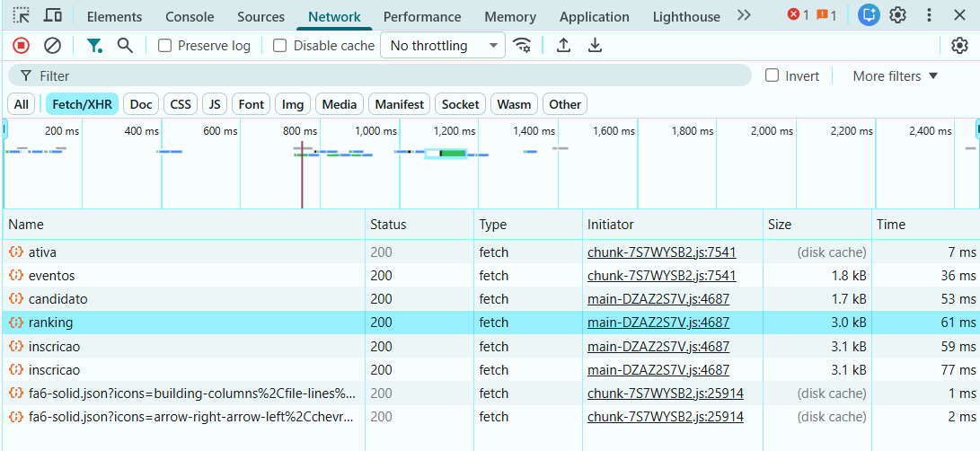Sort by the Size column header

coord(817,225)
